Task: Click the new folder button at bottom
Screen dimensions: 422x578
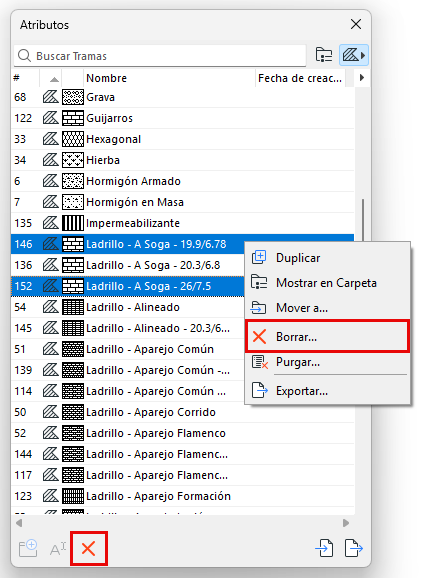Action: tap(28, 549)
